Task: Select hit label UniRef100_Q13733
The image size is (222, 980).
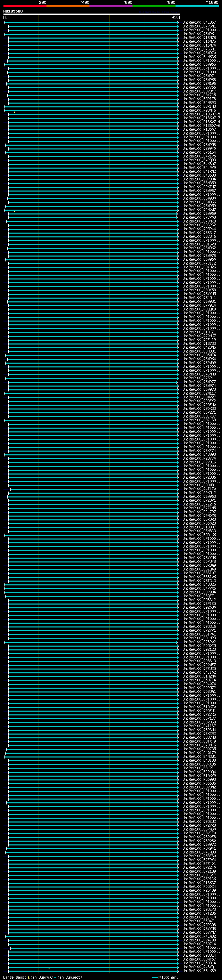Action: click(199, 343)
